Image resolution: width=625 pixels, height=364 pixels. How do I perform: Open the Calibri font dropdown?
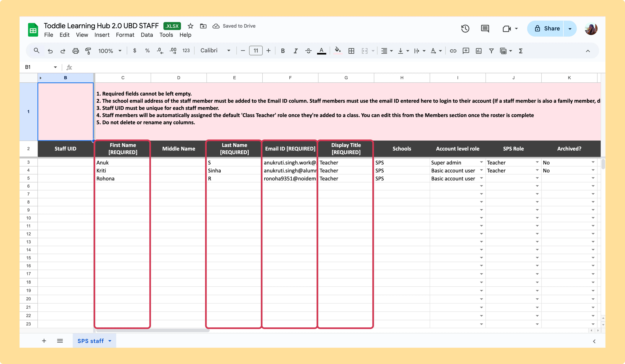pyautogui.click(x=215, y=51)
